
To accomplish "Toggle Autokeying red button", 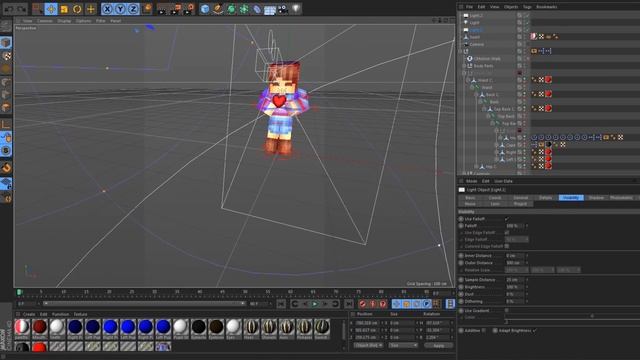I will (x=373, y=304).
